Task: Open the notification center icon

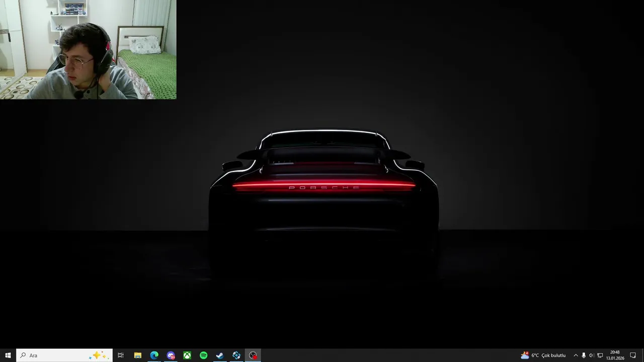Action: pyautogui.click(x=633, y=355)
